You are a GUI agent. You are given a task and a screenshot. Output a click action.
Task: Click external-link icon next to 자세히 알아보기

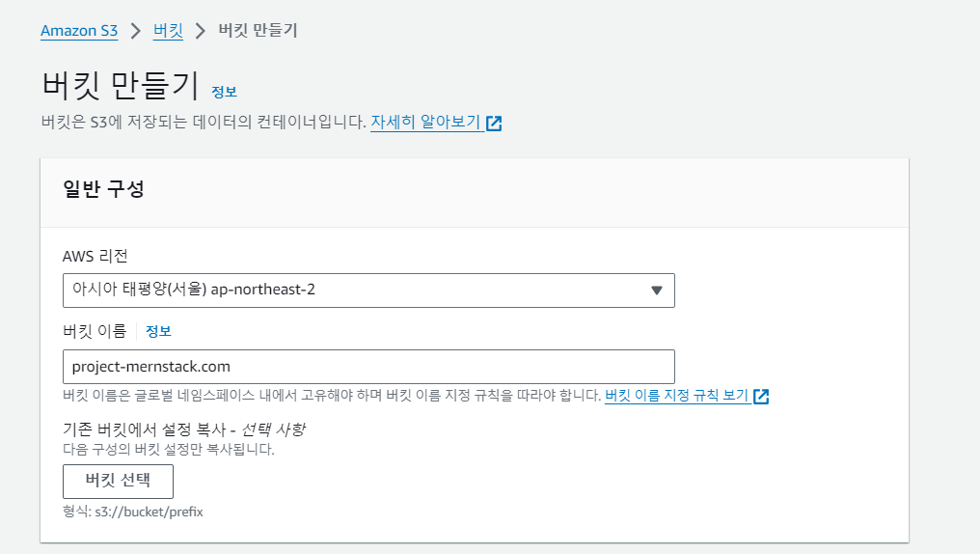(x=494, y=124)
